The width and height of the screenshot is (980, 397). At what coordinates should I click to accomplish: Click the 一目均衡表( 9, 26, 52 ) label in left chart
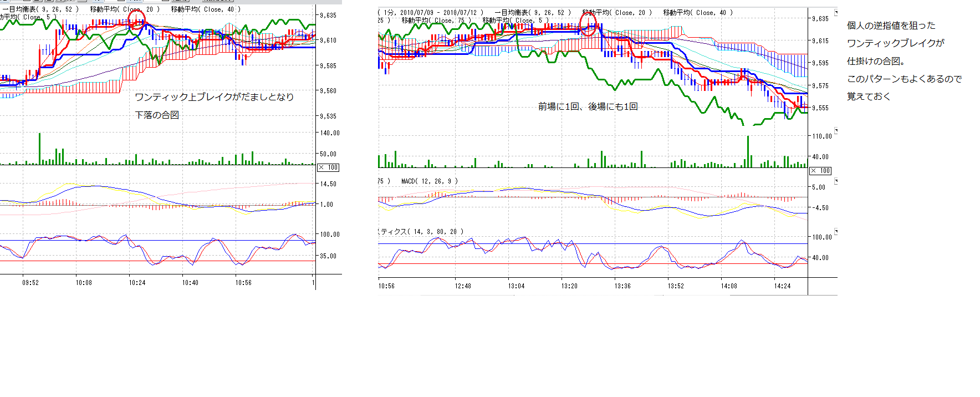(x=40, y=9)
